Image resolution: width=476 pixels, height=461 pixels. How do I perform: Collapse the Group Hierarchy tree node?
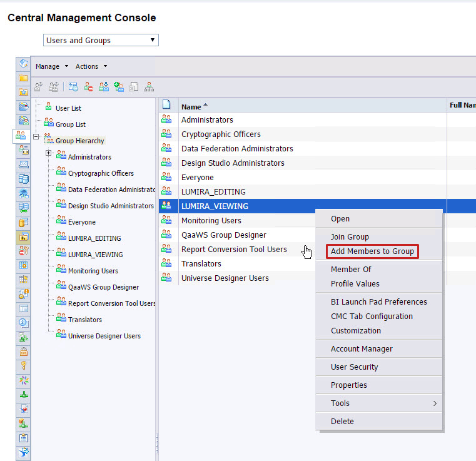coord(36,137)
